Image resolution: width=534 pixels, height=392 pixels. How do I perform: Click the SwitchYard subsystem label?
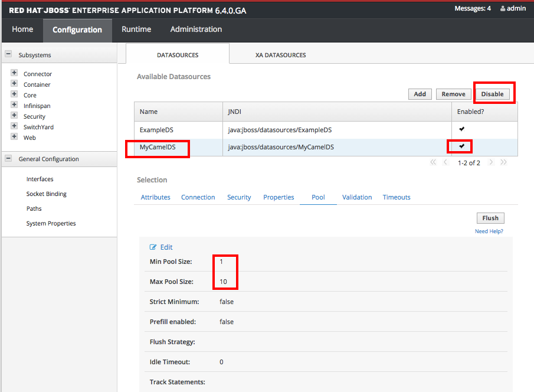click(38, 127)
